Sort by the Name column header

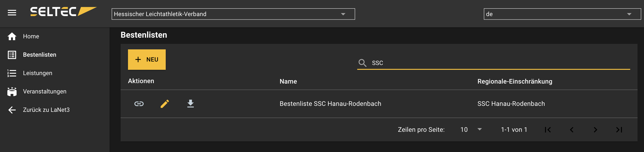coord(288,82)
